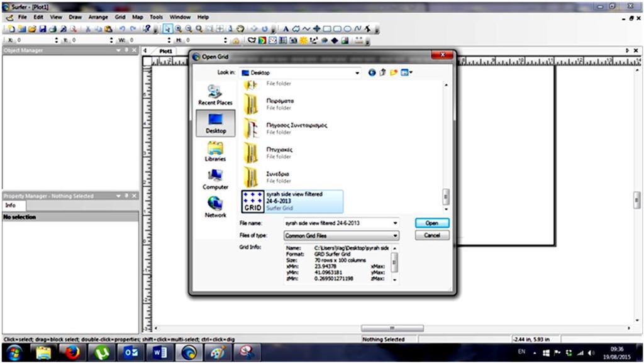The image size is (644, 363).
Task: Select the Symbol (plus) drawing tool
Action: tap(317, 29)
